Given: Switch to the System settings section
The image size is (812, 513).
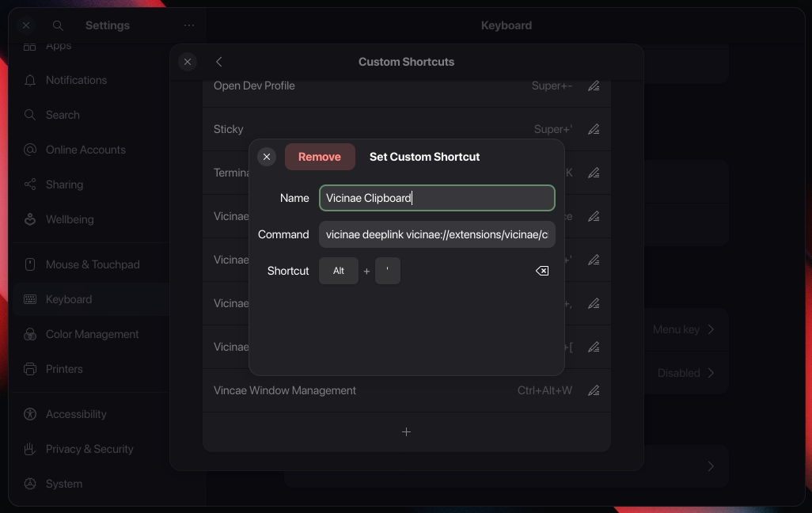Looking at the screenshot, I should coord(29,484).
